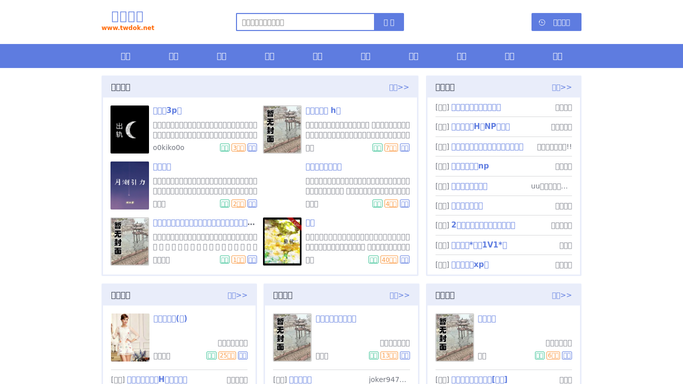The width and height of the screenshot is (683, 384).
Task: Click the blue button attached to the search box
Action: pyautogui.click(x=389, y=22)
